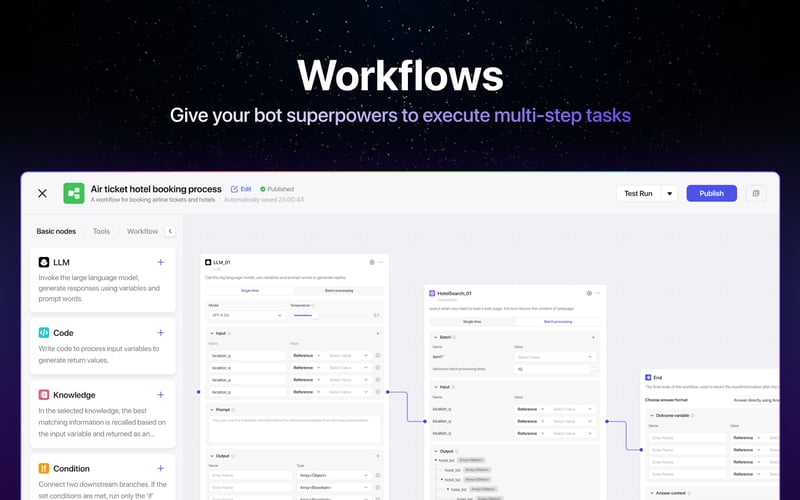Open HotelSearch_01 more options menu
The height and width of the screenshot is (500, 800).
coord(598,293)
